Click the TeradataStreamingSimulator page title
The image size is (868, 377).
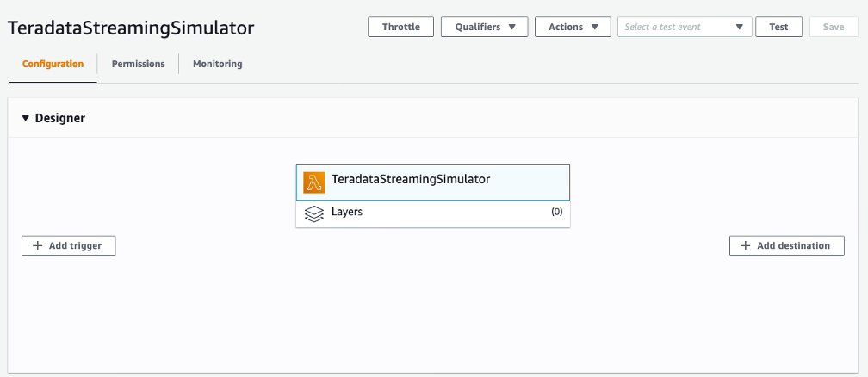coord(131,28)
